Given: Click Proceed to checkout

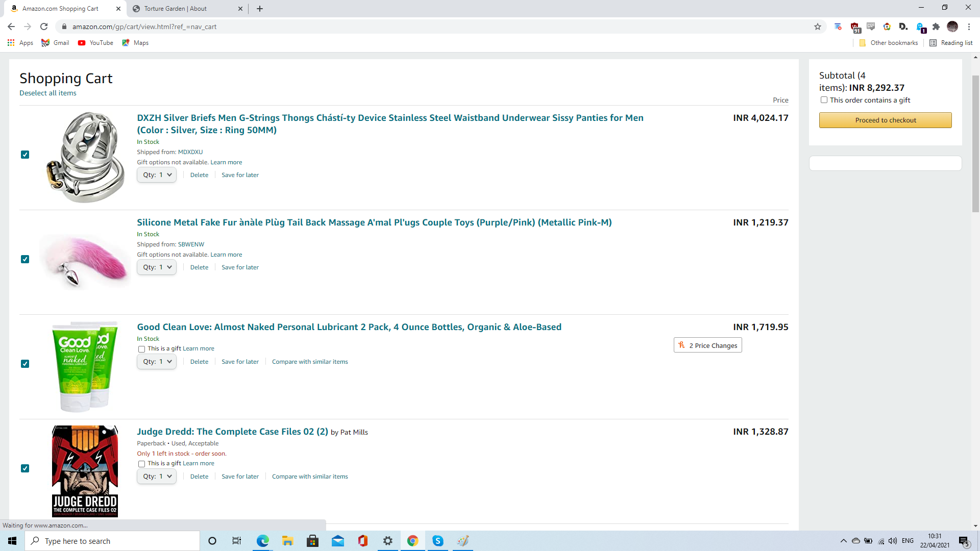Looking at the screenshot, I should pyautogui.click(x=886, y=120).
